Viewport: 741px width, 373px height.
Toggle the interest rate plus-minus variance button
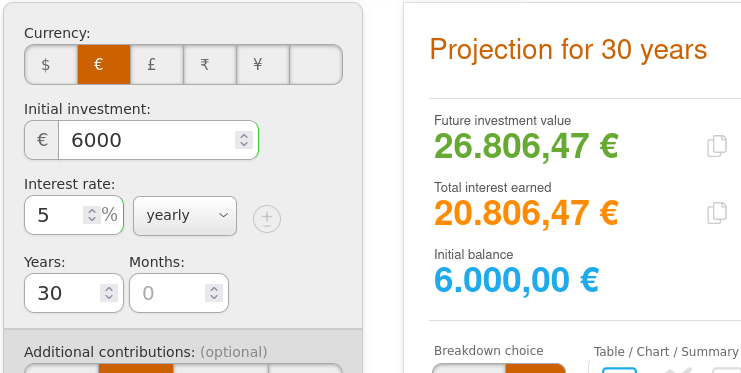click(x=267, y=219)
